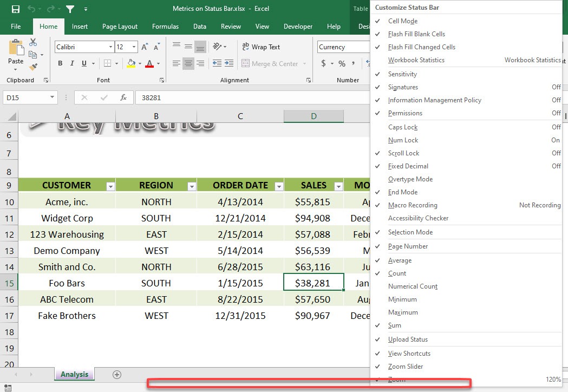Switch to the Formulas tab

click(165, 27)
